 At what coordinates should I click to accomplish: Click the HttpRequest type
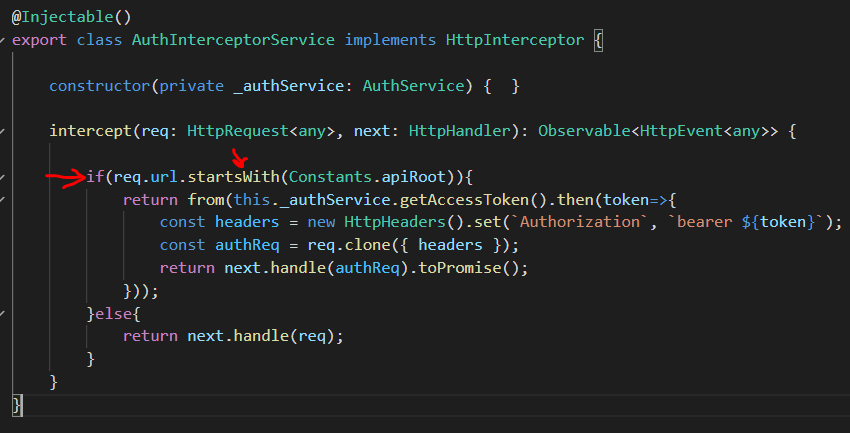(237, 131)
